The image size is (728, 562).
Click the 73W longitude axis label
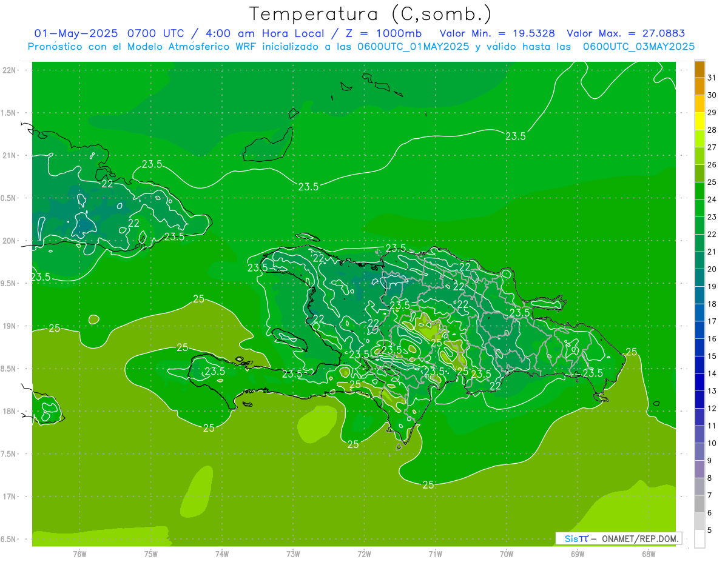click(293, 554)
